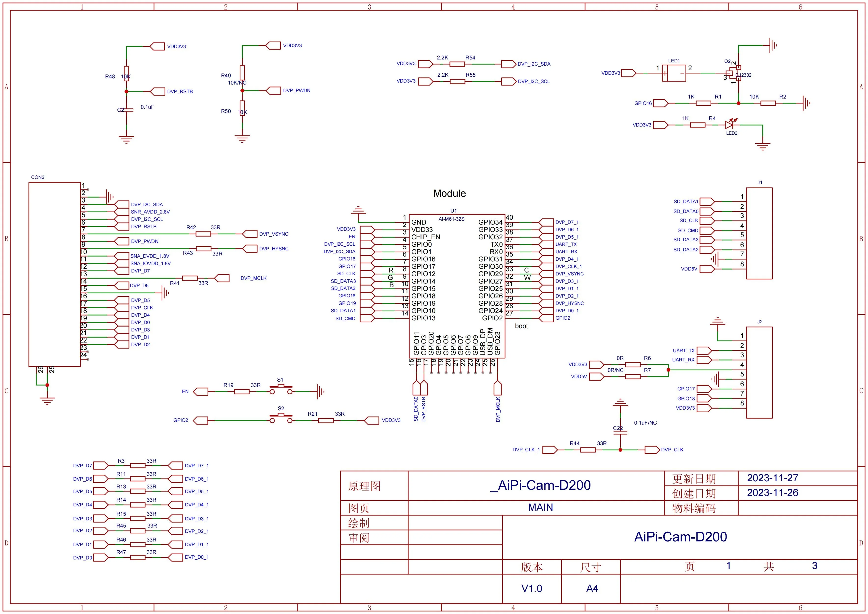This screenshot has width=868, height=614.
Task: Click the SNA_IOVDD_1.8V net label
Action: tap(151, 264)
